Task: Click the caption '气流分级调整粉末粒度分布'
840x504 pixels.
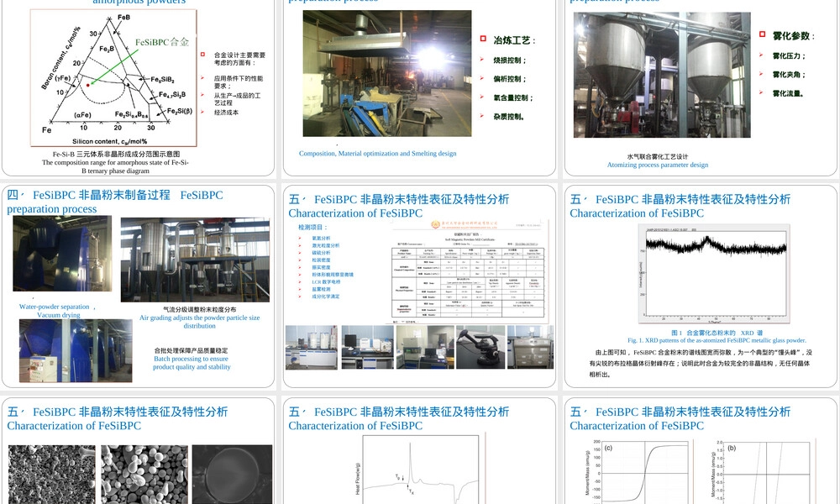Action: pos(199,310)
